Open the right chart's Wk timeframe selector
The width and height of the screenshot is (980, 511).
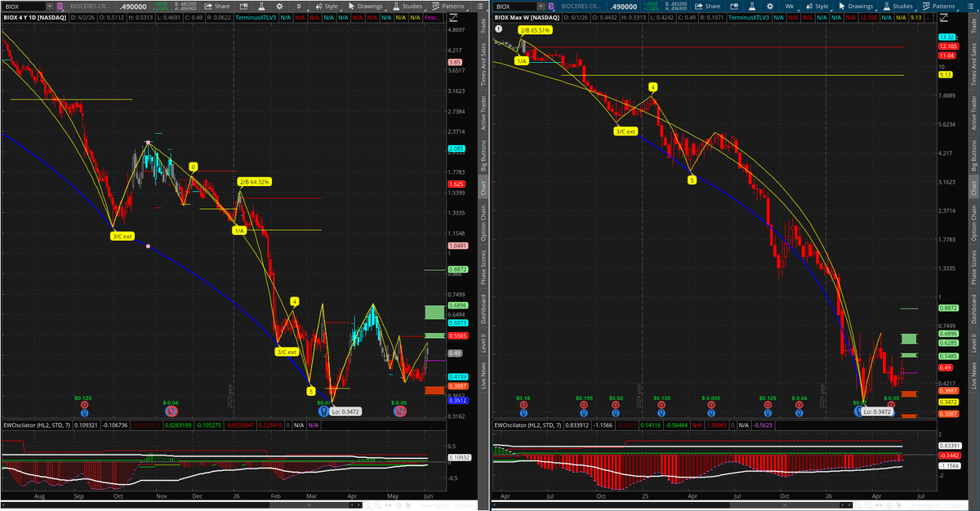coord(790,7)
